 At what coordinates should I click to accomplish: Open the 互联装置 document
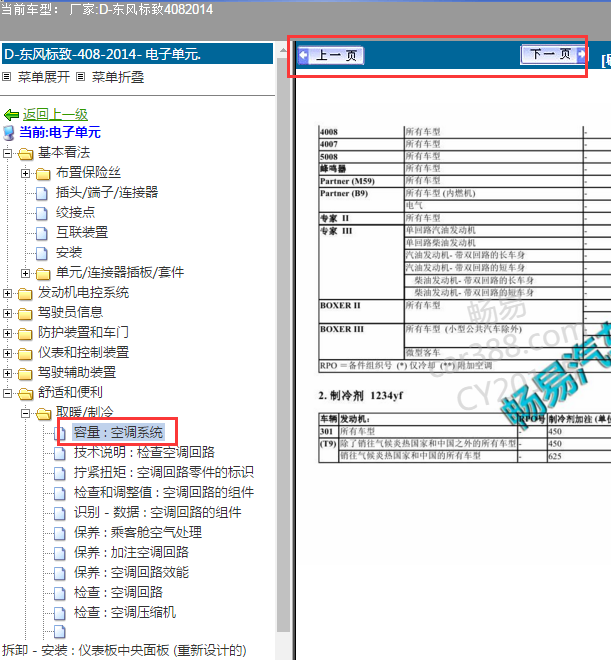82,232
